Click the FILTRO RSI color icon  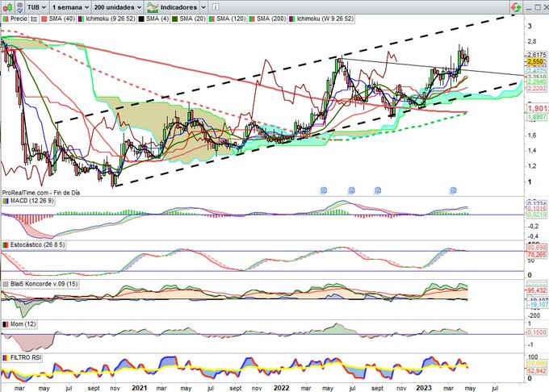[x=6, y=358]
